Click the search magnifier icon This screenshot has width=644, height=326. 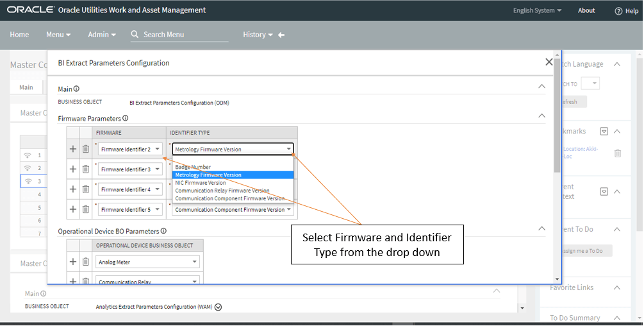tap(135, 35)
